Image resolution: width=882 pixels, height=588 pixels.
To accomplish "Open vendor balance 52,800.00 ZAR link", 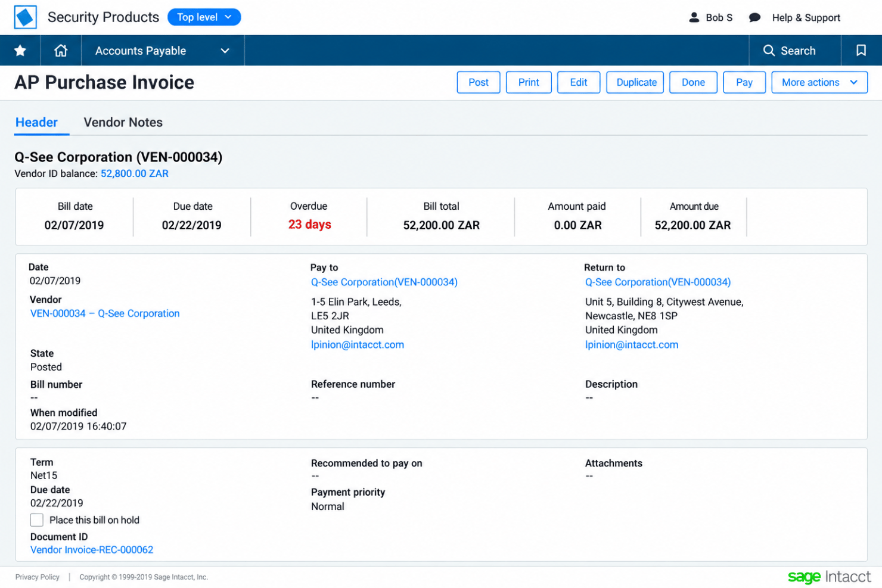I will (135, 173).
